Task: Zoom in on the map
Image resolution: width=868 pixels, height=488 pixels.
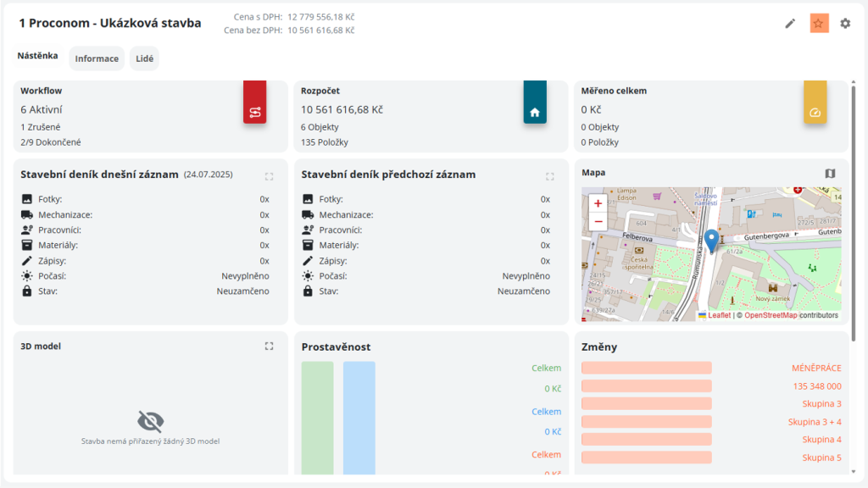Action: [598, 203]
